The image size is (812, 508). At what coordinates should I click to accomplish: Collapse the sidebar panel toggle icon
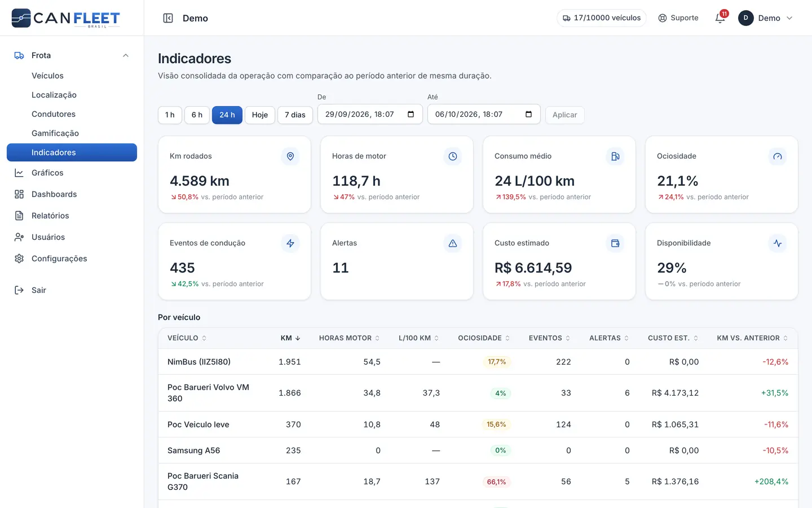(168, 18)
